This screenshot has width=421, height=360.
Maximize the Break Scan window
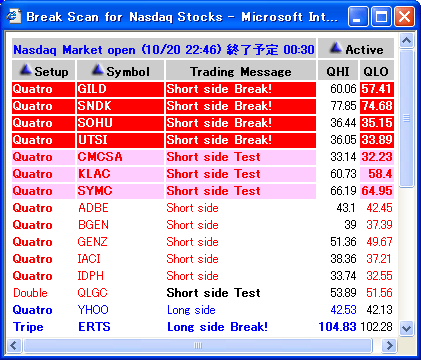(x=381, y=16)
